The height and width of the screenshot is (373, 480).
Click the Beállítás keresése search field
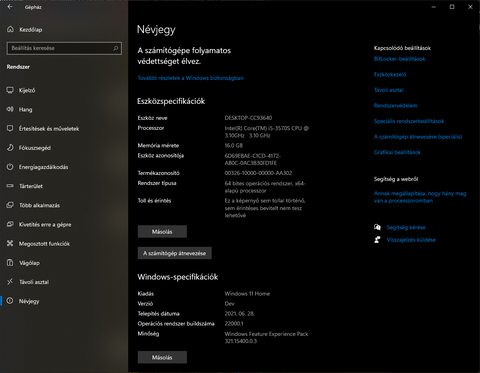64,48
